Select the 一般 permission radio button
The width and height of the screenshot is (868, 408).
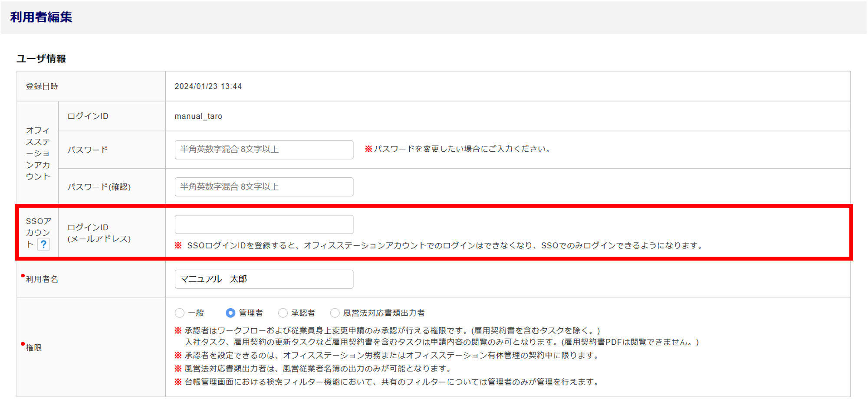(180, 313)
